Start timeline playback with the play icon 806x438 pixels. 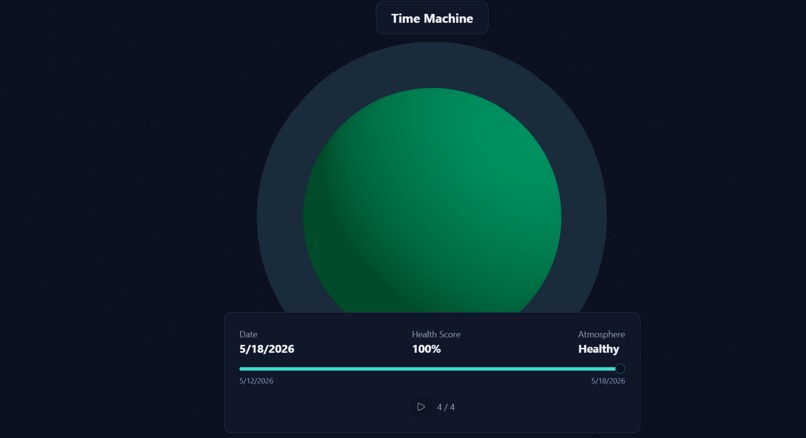[420, 407]
